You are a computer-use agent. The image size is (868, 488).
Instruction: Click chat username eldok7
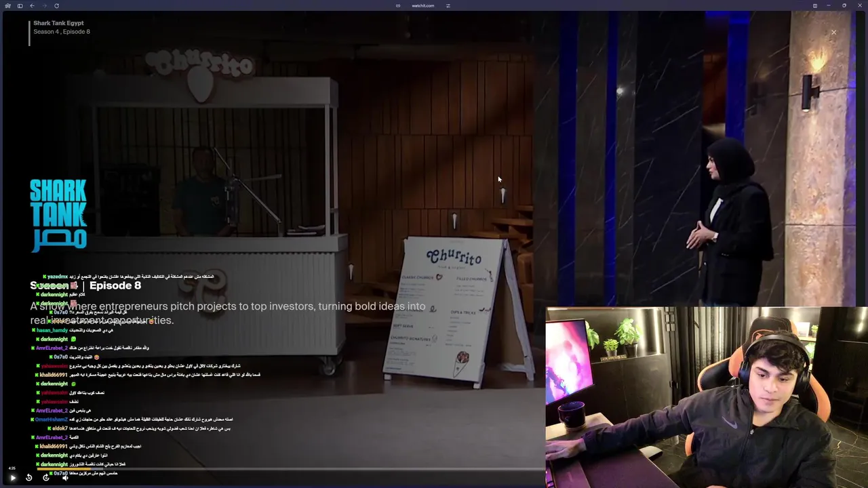pos(60,428)
